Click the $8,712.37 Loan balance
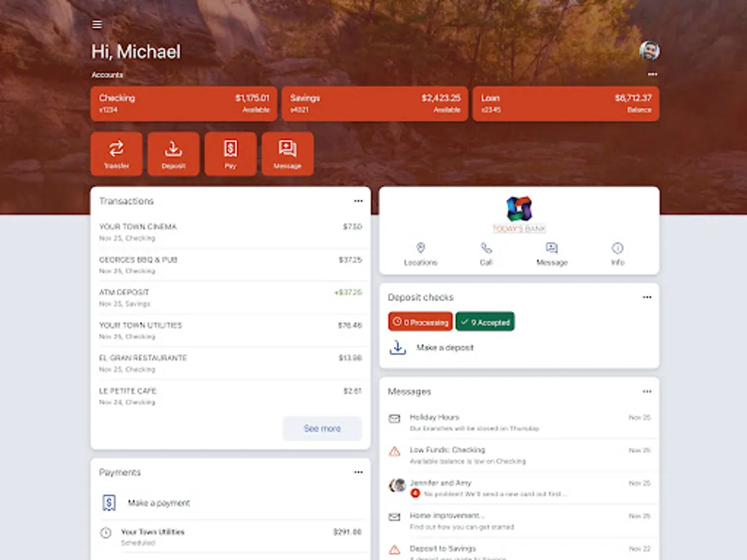This screenshot has width=747, height=560. point(633,98)
